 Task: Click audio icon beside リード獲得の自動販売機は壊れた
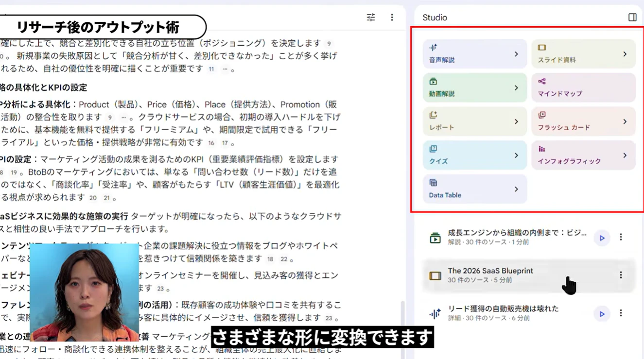point(435,314)
